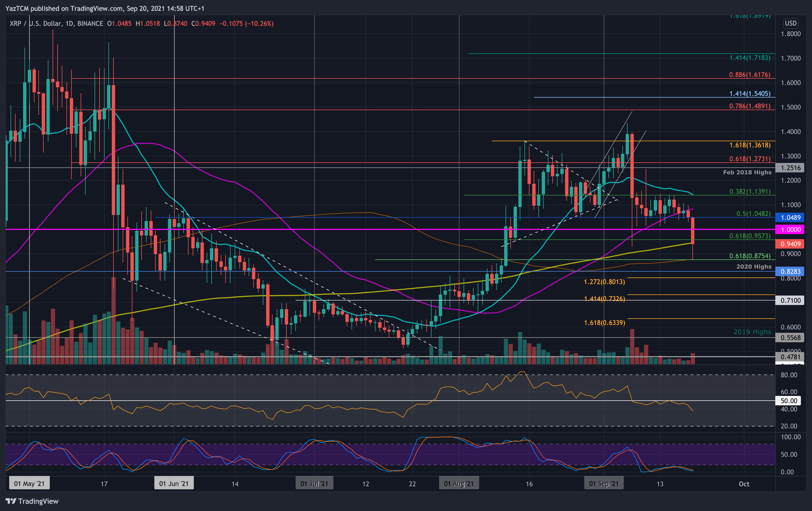Click the 0.786(1.4891) Fibonacci label
Viewport: 812px width, 511px height.
click(x=750, y=106)
